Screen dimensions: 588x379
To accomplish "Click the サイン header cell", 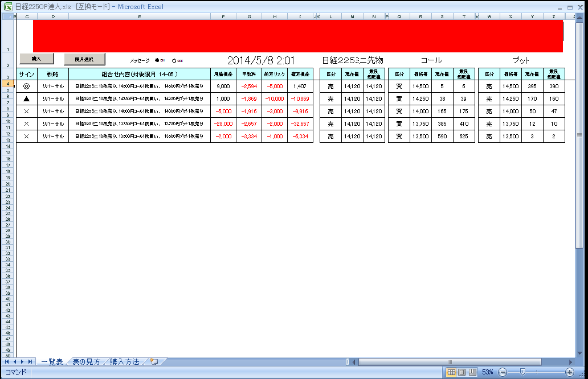I will click(x=27, y=74).
